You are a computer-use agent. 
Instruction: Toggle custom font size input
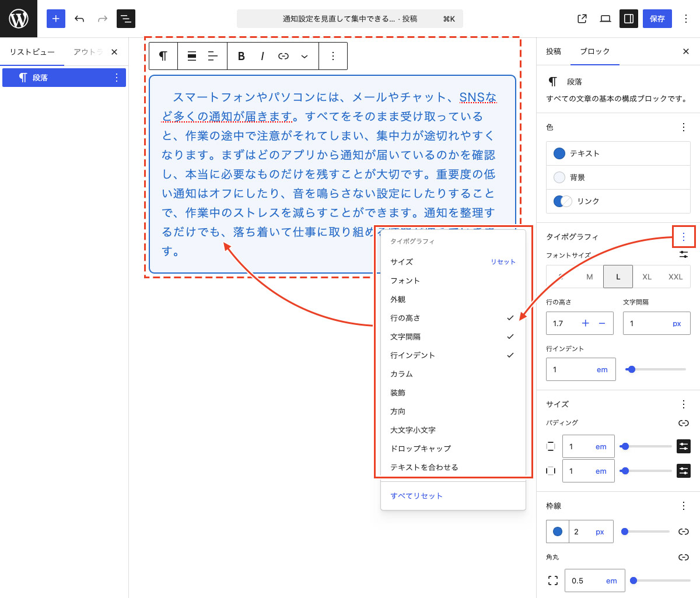684,255
